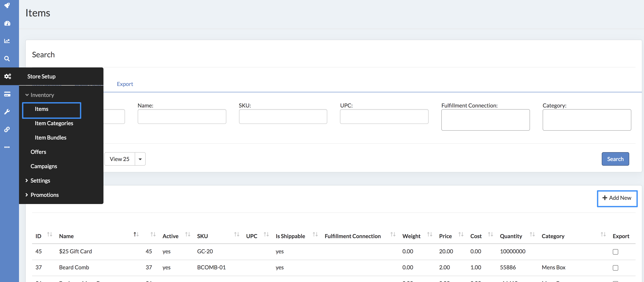Click the wrench tools icon
644x282 pixels.
[7, 111]
